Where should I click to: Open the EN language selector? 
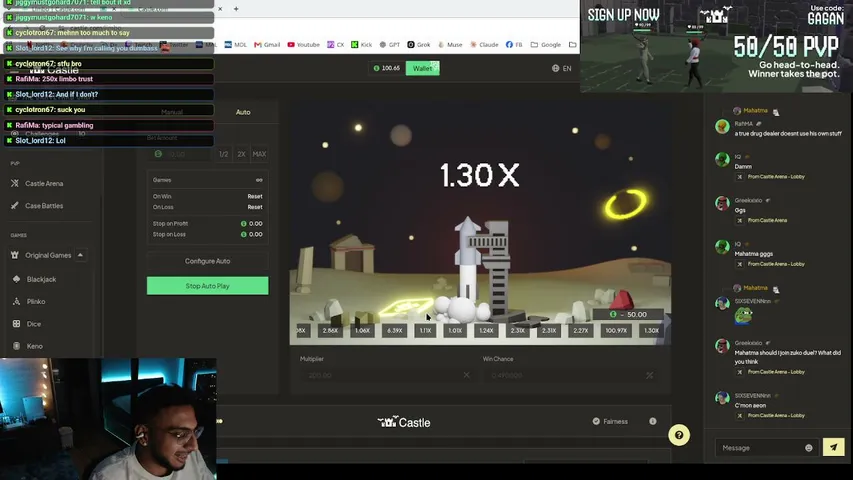click(561, 69)
